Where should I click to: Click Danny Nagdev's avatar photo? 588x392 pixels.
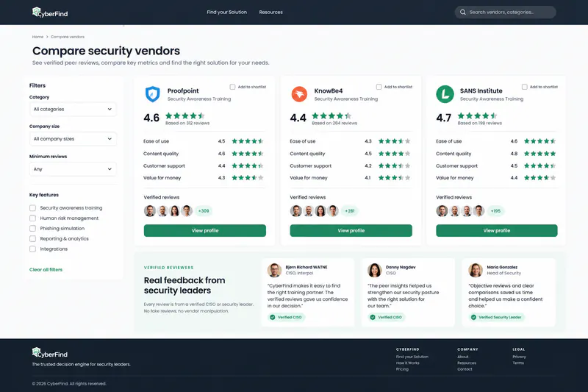[374, 270]
